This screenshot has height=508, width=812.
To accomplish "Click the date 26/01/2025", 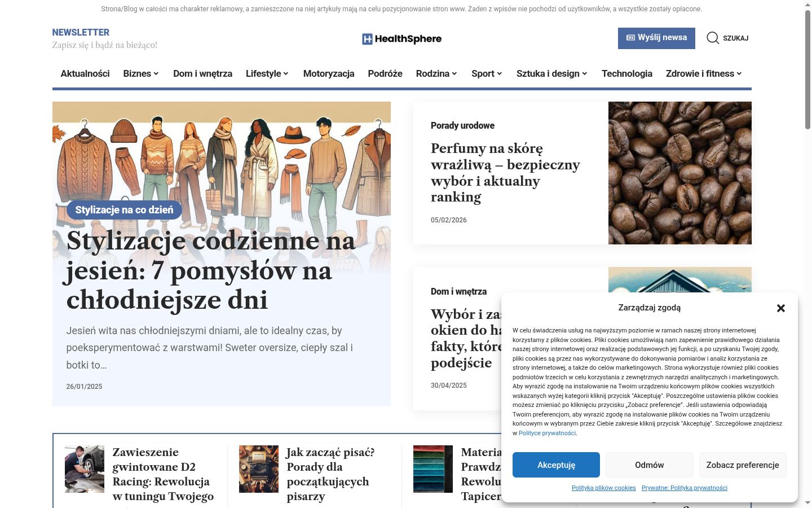I will click(x=84, y=387).
